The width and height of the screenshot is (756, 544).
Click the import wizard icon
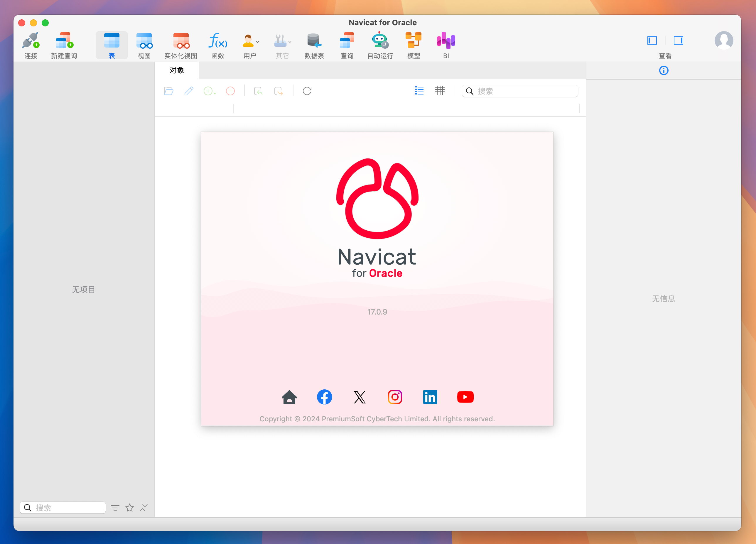point(258,91)
